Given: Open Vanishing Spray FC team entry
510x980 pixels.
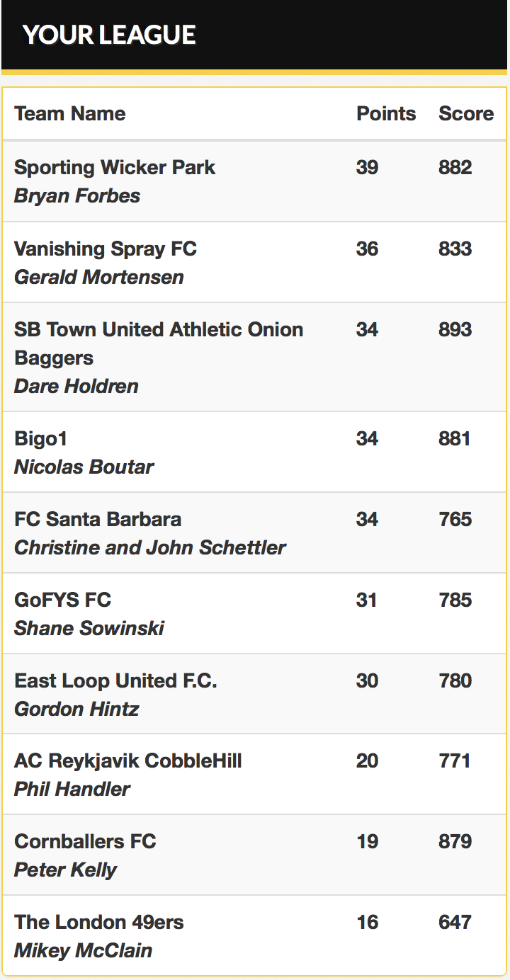Looking at the screenshot, I should (x=106, y=249).
